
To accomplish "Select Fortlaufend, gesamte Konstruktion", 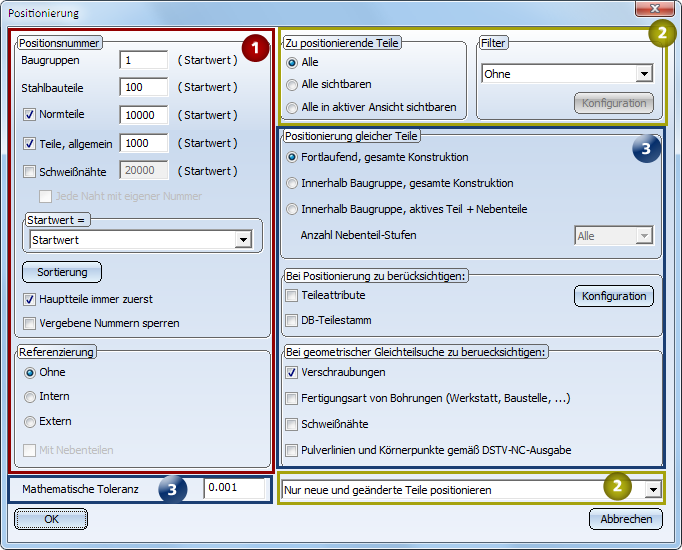I will click(x=291, y=157).
